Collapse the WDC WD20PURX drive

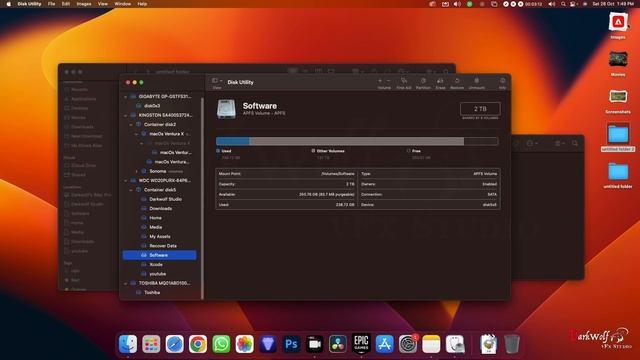[x=125, y=180]
